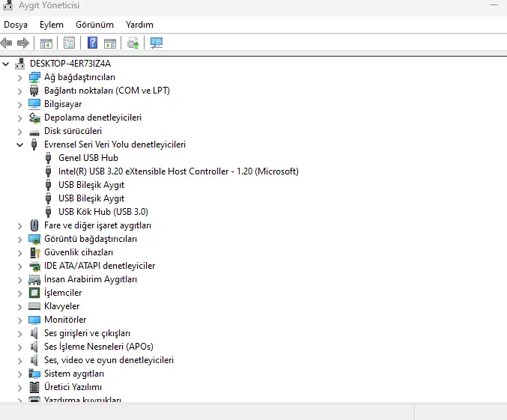Select İnsan Arabirim Aygıtları label
The image size is (507, 420).
click(x=91, y=279)
